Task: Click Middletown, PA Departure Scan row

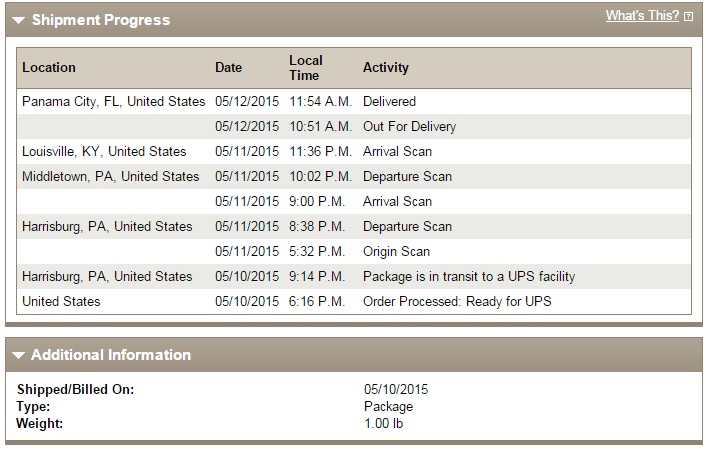Action: tap(354, 177)
